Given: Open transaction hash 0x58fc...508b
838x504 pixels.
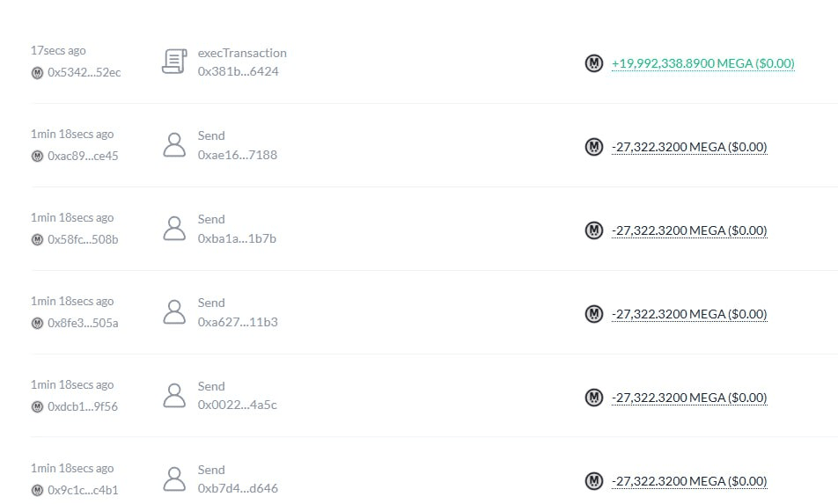Looking at the screenshot, I should tap(83, 239).
